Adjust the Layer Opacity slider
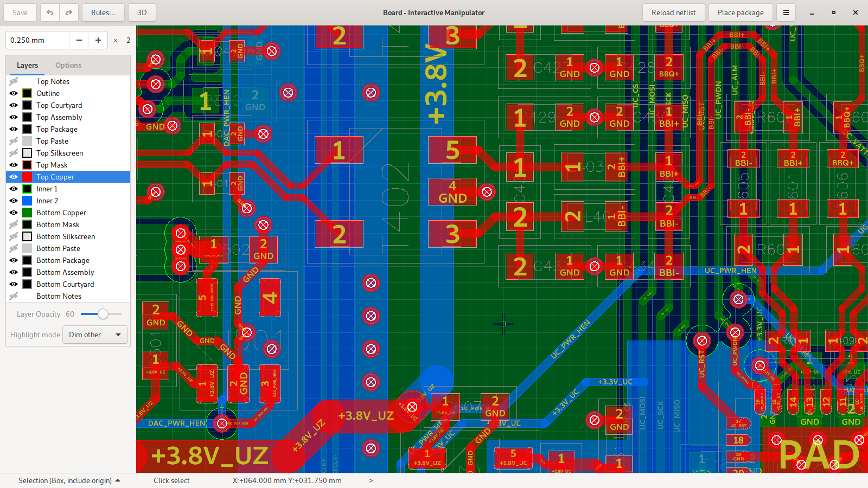 [103, 314]
